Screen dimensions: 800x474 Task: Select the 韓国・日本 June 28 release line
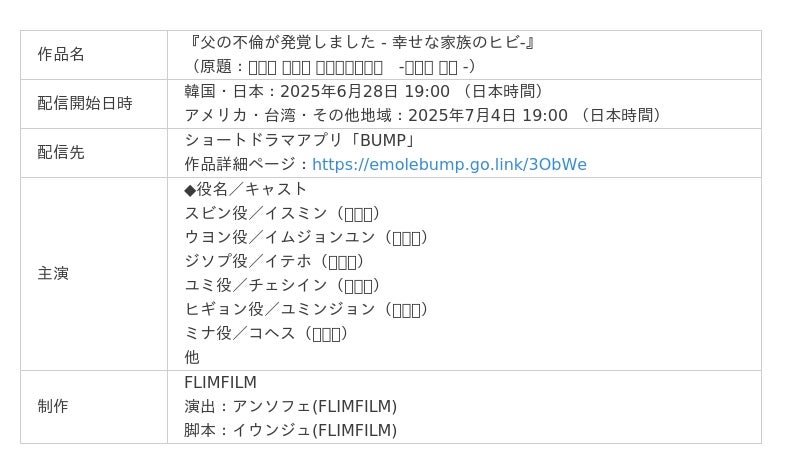point(364,92)
